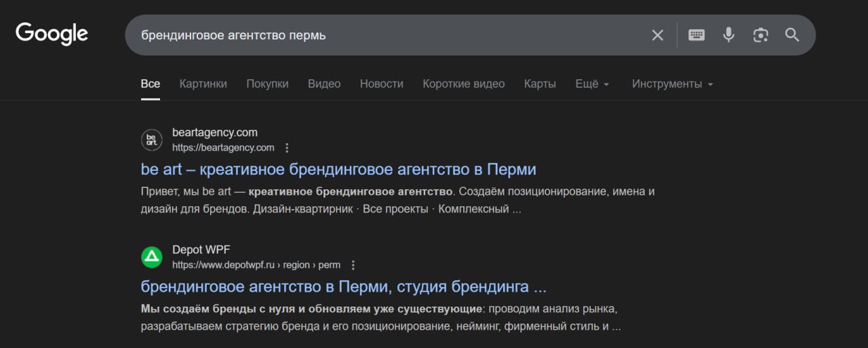Click the be art favicon
This screenshot has width=868, height=348.
[152, 140]
